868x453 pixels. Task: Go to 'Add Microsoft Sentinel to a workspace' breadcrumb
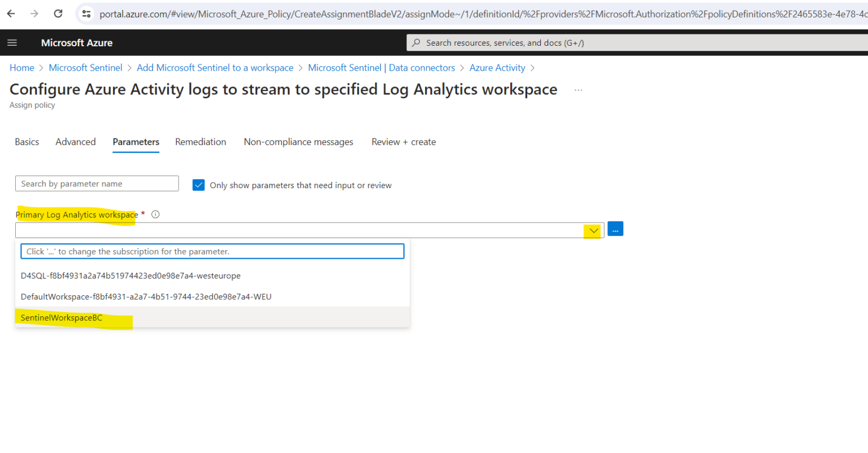(215, 68)
